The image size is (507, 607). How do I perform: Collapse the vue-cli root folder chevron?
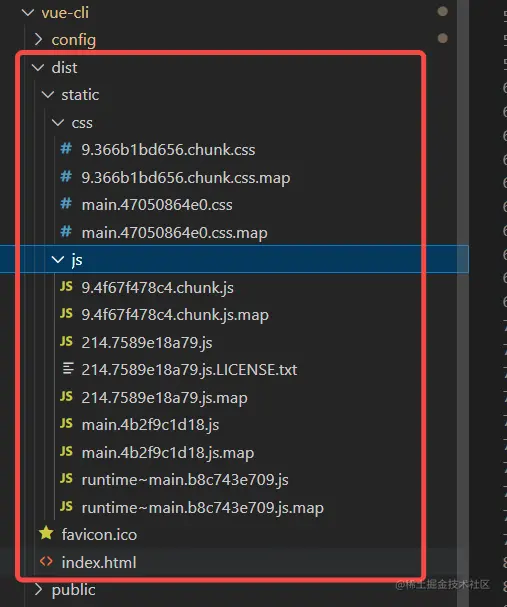coord(28,12)
